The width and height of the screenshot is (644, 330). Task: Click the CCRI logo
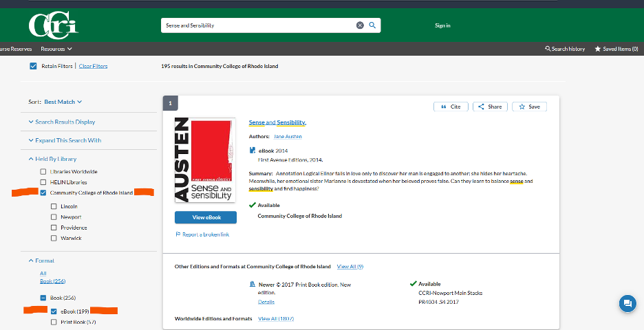point(53,25)
